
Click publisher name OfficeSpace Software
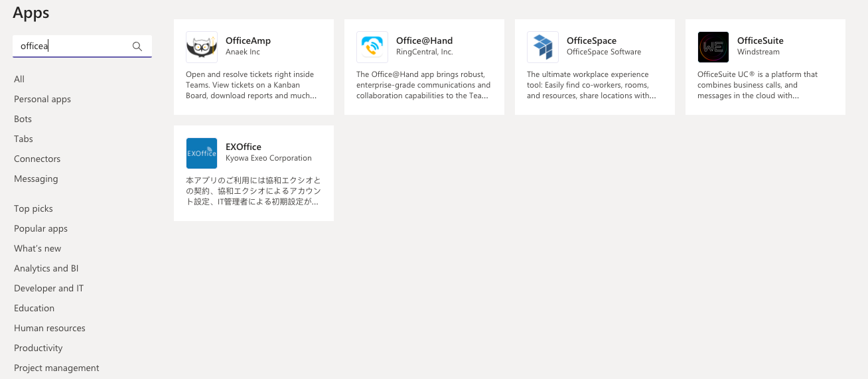[x=604, y=52]
